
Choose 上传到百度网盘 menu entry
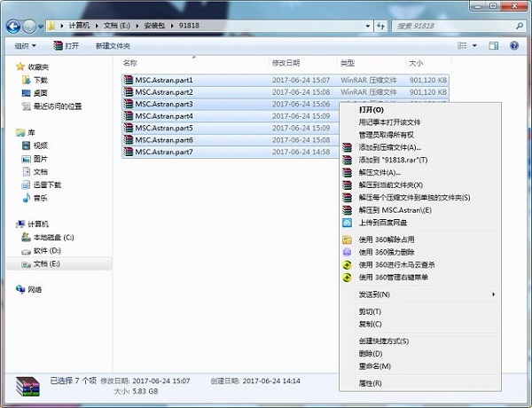(x=420, y=223)
